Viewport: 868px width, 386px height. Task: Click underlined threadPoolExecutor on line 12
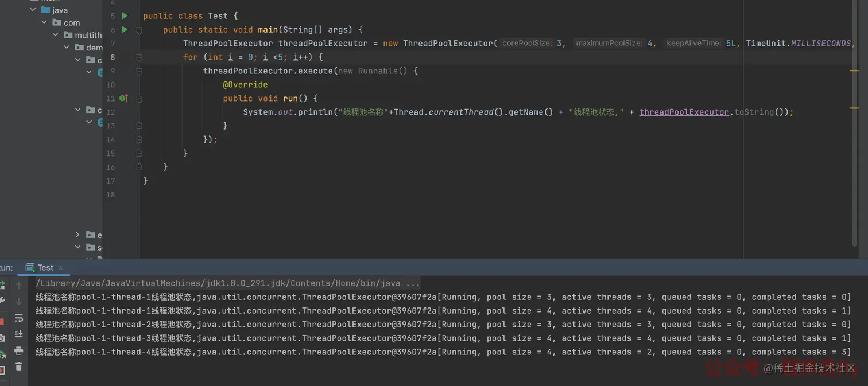(x=684, y=112)
